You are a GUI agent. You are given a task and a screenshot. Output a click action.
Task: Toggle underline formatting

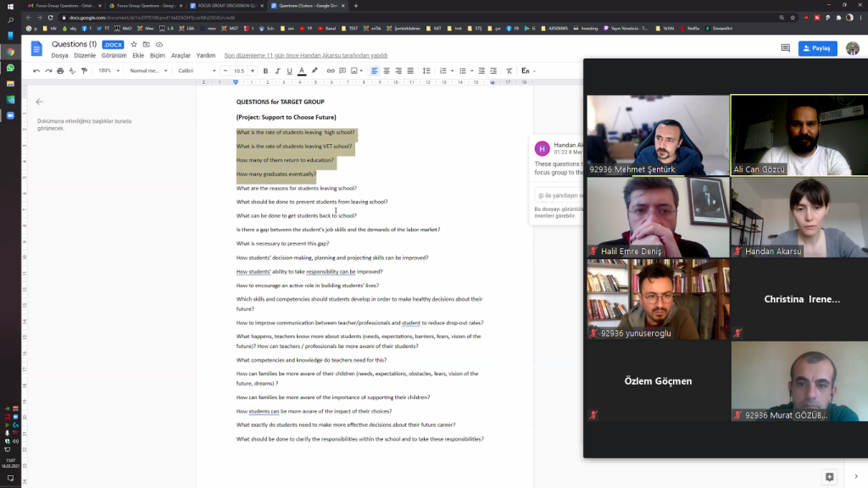pyautogui.click(x=290, y=71)
